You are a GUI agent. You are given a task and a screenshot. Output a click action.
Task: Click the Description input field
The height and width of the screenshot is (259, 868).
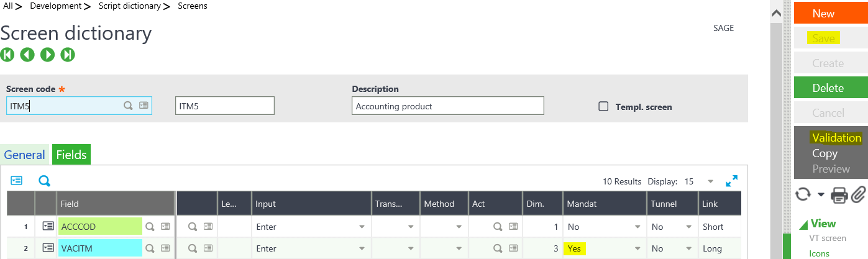click(447, 106)
